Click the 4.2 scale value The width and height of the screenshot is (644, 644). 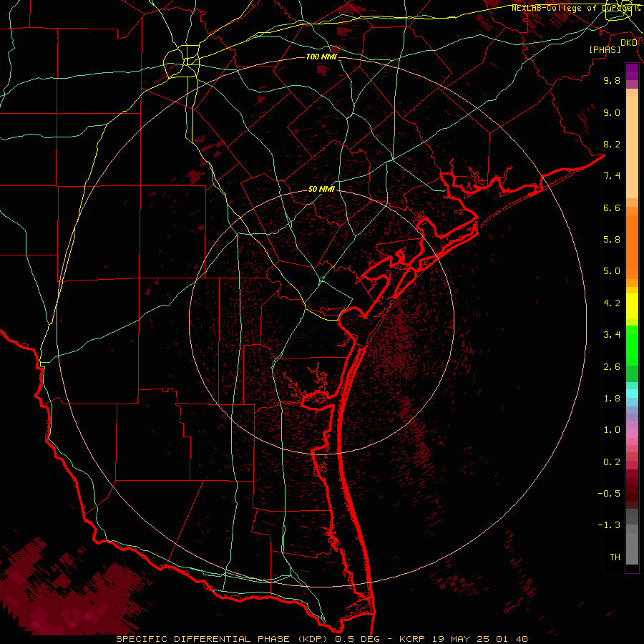click(x=612, y=303)
